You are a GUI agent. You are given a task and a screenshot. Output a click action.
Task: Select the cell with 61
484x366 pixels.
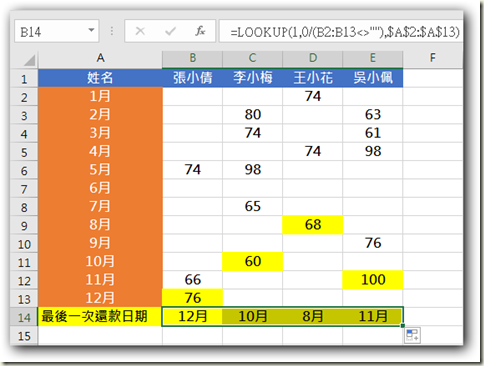pyautogui.click(x=373, y=133)
